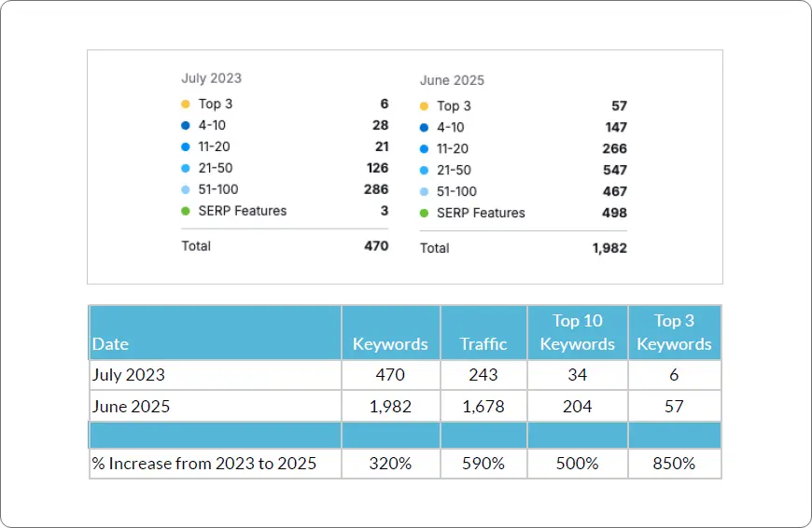Select the 498 SERP Features value for June 2025
Screen dimensions: 812x528
(614, 214)
